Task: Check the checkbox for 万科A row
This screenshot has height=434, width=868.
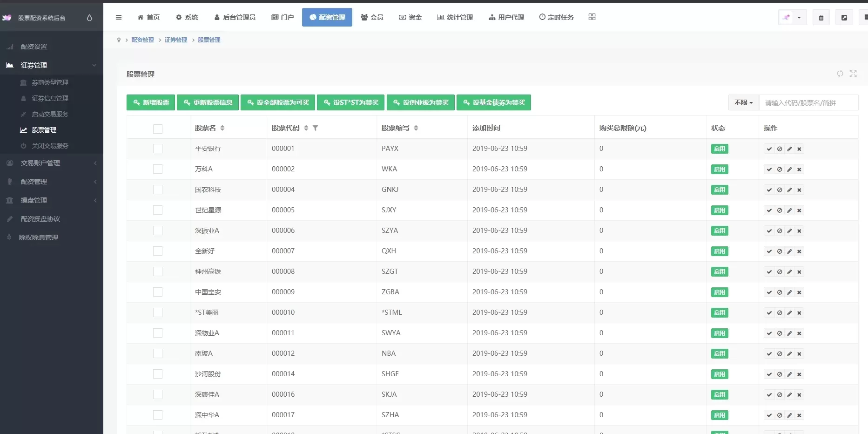Action: pos(158,169)
